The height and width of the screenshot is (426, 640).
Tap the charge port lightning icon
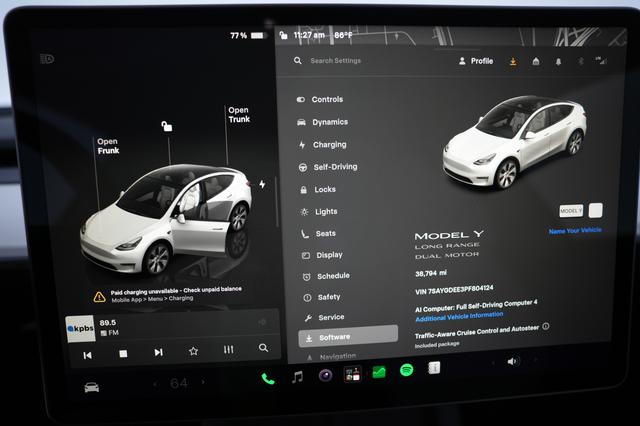click(262, 184)
